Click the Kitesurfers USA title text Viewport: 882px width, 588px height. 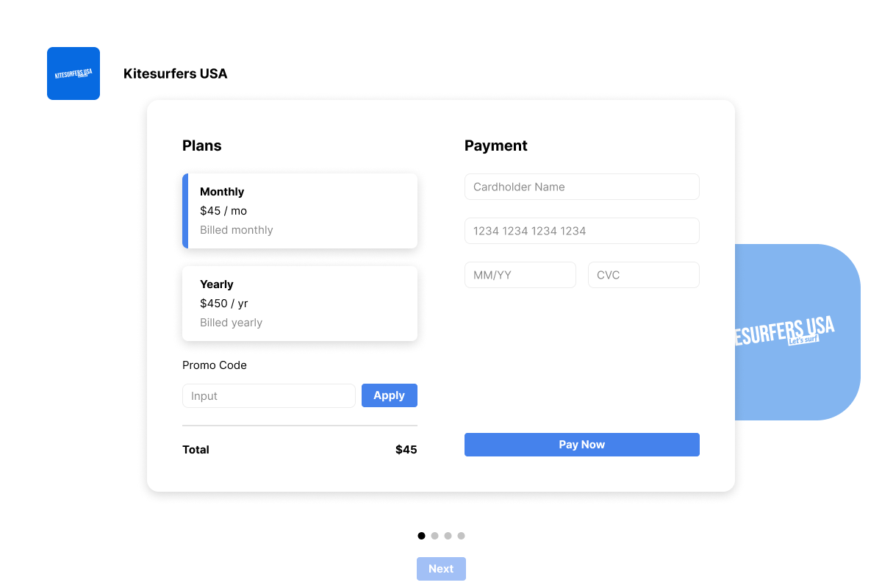[x=176, y=73]
